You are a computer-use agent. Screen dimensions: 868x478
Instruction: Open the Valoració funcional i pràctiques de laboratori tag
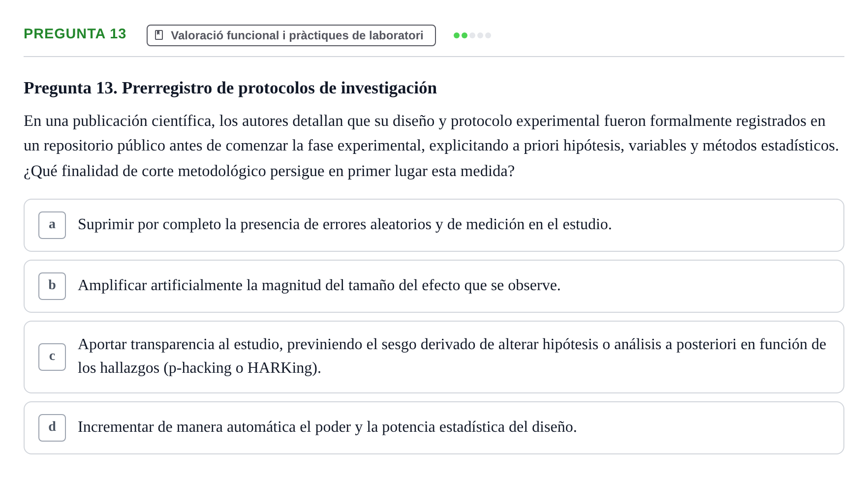291,35
